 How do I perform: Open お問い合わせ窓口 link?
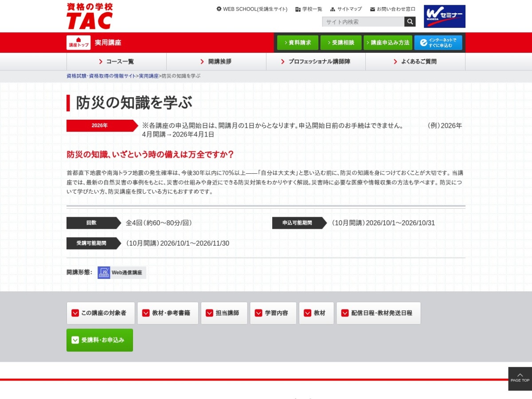pyautogui.click(x=393, y=9)
